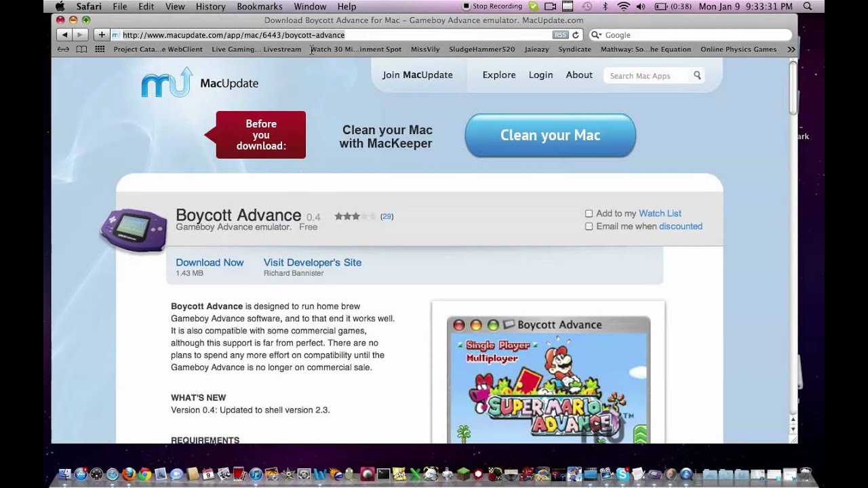Open the (29) reviews link

[387, 216]
